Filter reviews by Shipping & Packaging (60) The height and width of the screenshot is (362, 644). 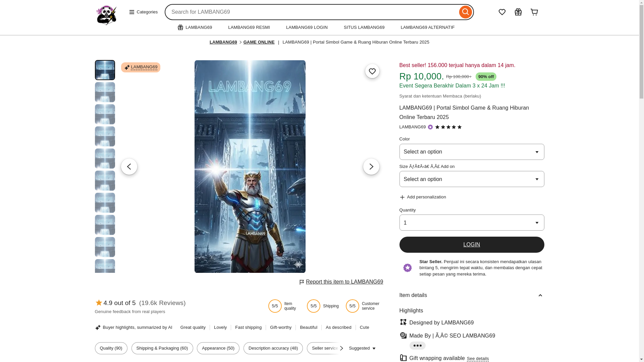pyautogui.click(x=162, y=348)
